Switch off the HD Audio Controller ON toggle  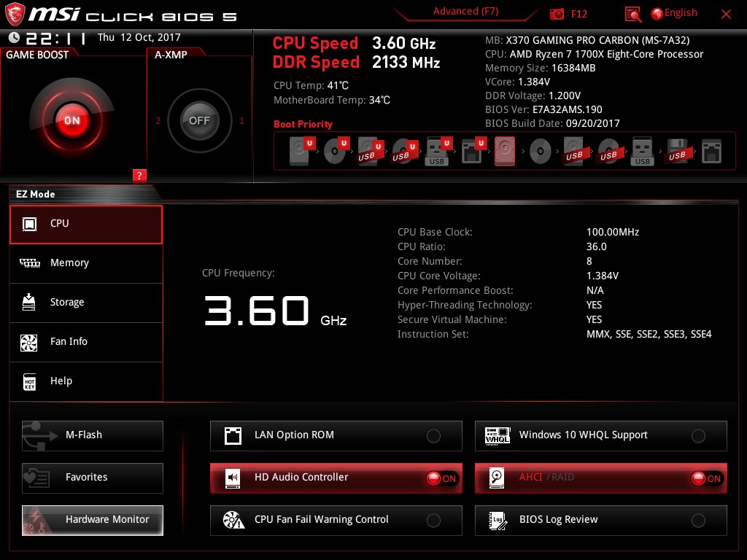[443, 478]
